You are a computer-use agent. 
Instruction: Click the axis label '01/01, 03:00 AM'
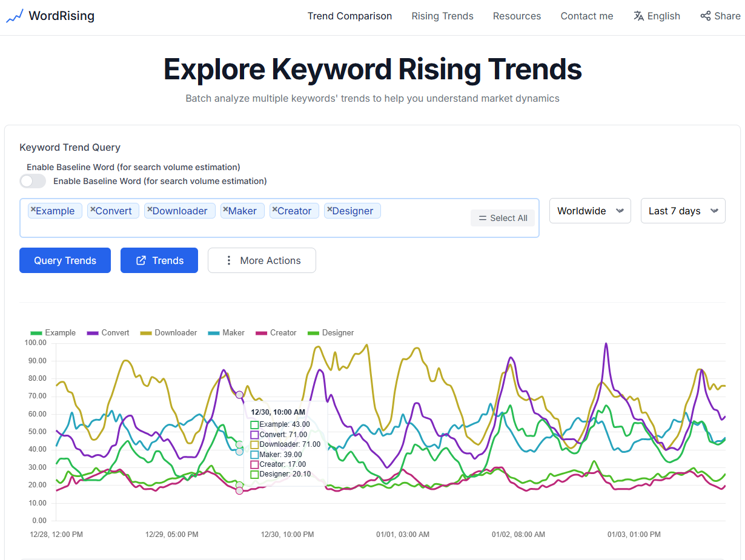[x=403, y=535]
